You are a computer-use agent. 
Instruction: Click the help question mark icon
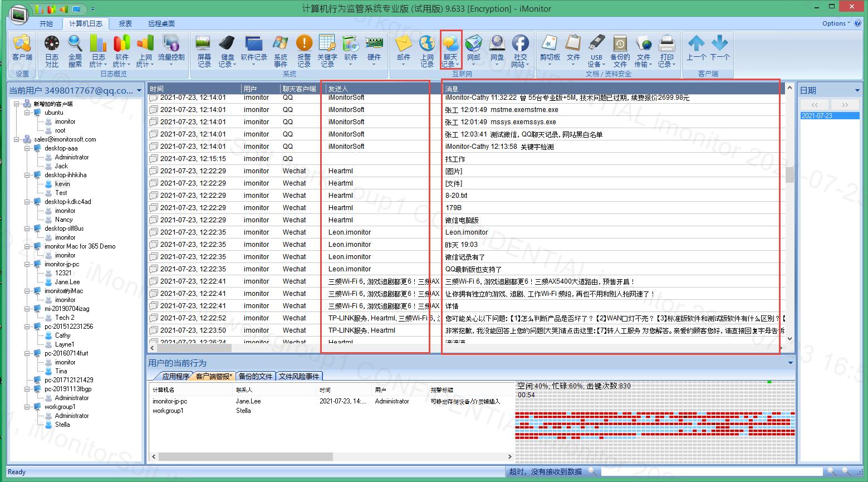pyautogui.click(x=859, y=23)
